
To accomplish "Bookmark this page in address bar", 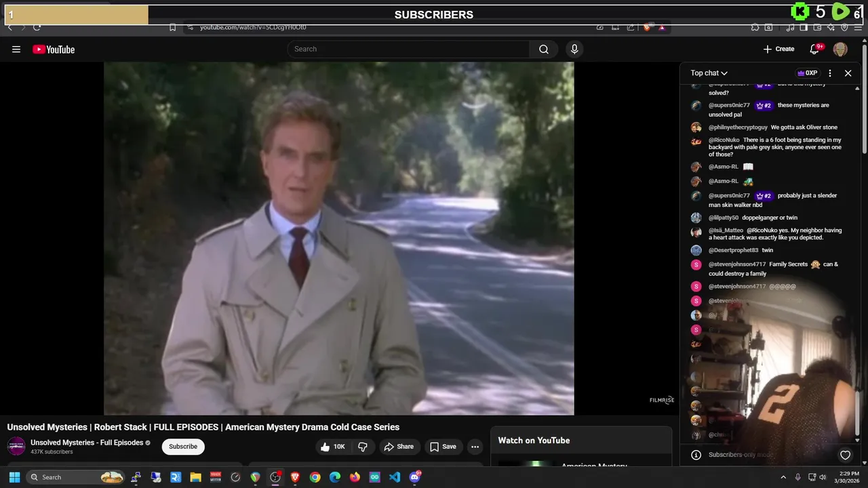I will pos(172,27).
